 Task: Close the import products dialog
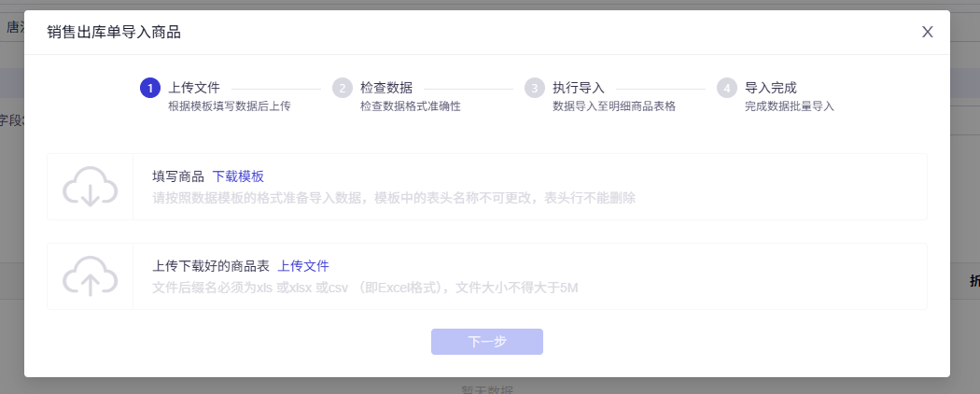tap(928, 32)
